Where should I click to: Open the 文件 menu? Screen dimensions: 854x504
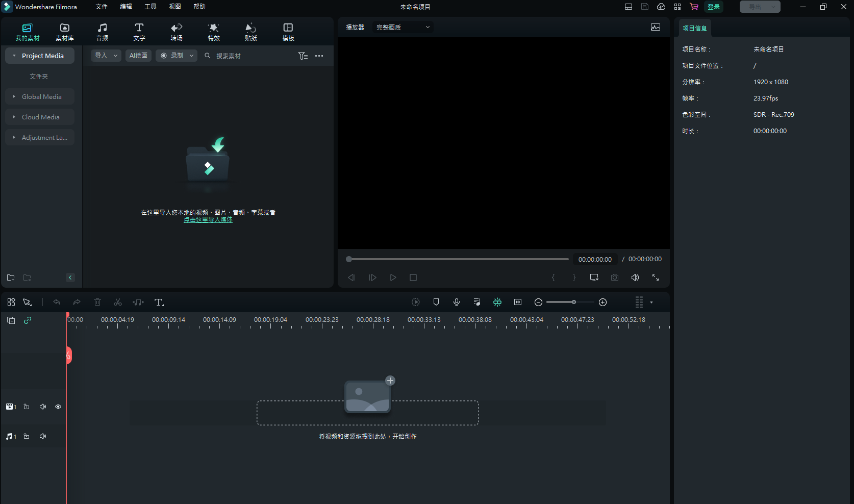(102, 7)
